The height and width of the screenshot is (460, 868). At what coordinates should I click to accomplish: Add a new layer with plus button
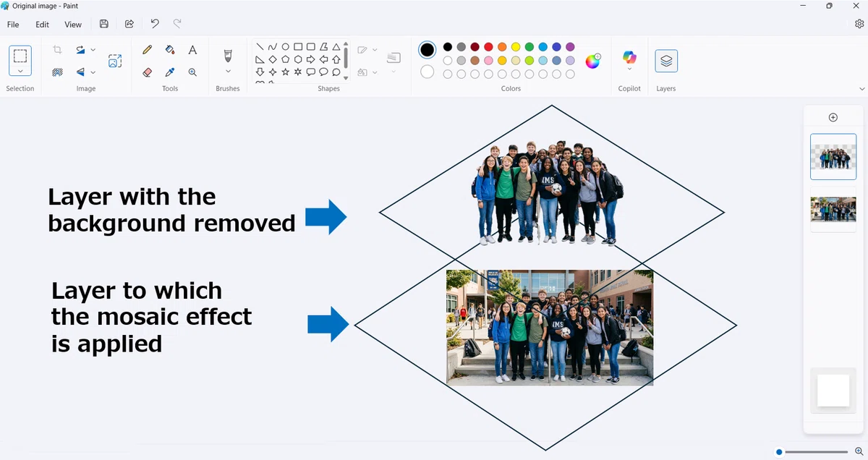point(833,117)
